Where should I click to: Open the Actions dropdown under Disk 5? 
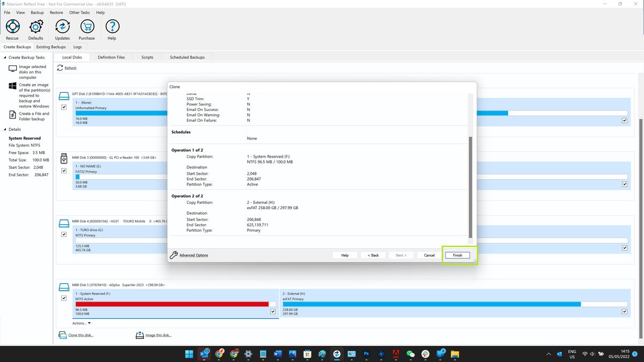click(81, 323)
